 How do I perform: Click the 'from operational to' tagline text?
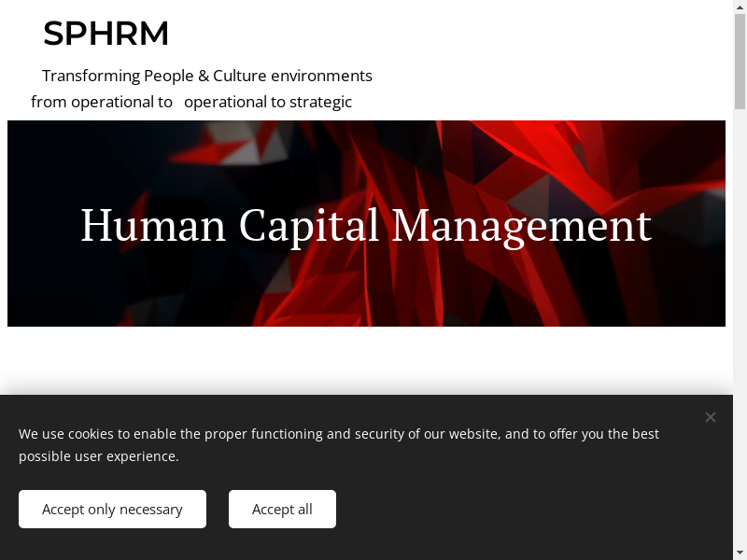102,102
